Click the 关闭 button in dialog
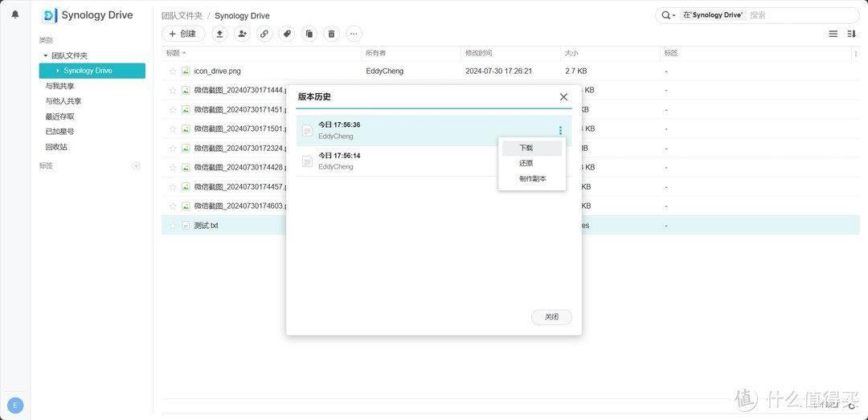Viewport: 868px width, 420px height. [551, 317]
